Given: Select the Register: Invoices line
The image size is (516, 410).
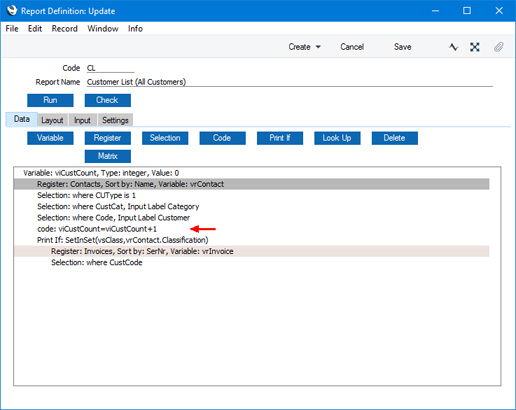Looking at the screenshot, I should click(x=252, y=251).
